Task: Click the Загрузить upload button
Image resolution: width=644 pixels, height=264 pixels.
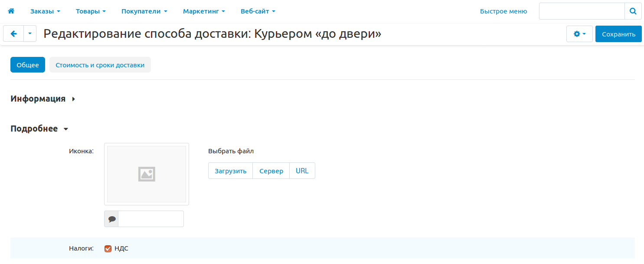Action: 230,171
